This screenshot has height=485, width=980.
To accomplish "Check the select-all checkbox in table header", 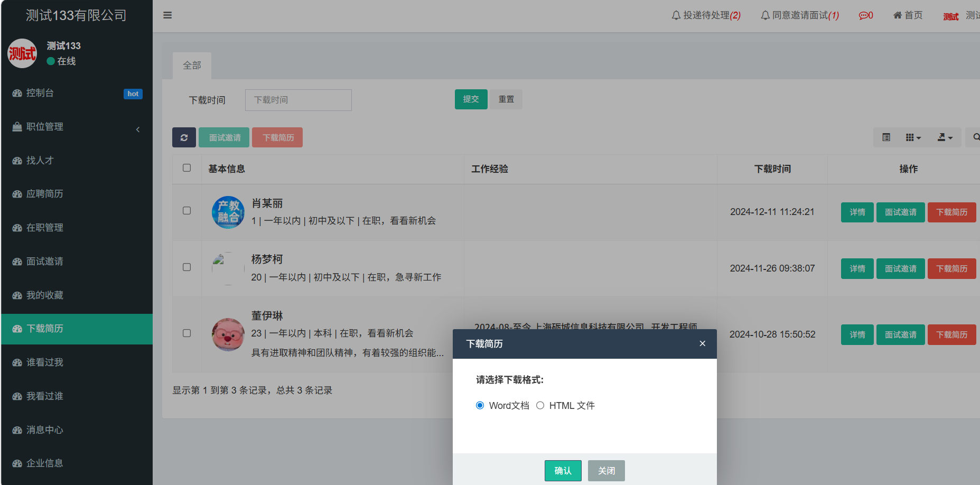I will [186, 168].
